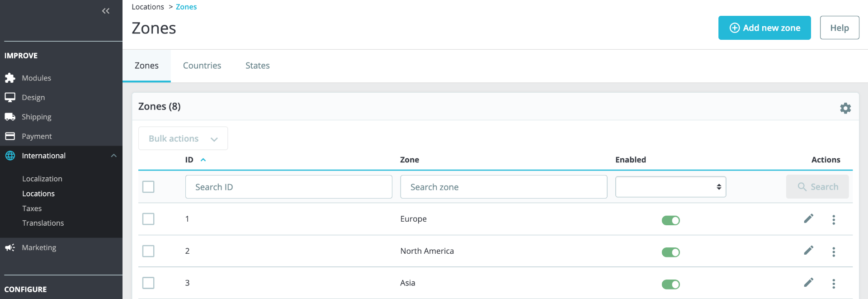868x299 pixels.
Task: Open Taxes in the sidebar menu
Action: (x=32, y=209)
